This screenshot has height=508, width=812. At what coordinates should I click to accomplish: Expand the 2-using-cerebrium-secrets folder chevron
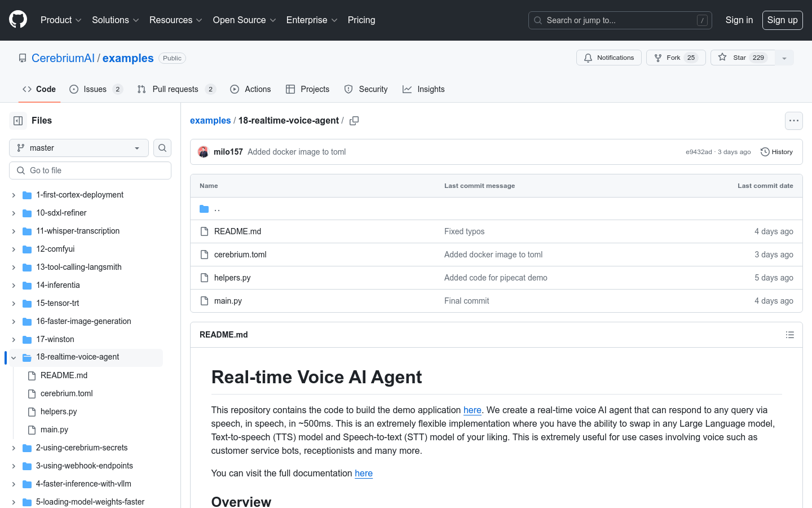(14, 448)
